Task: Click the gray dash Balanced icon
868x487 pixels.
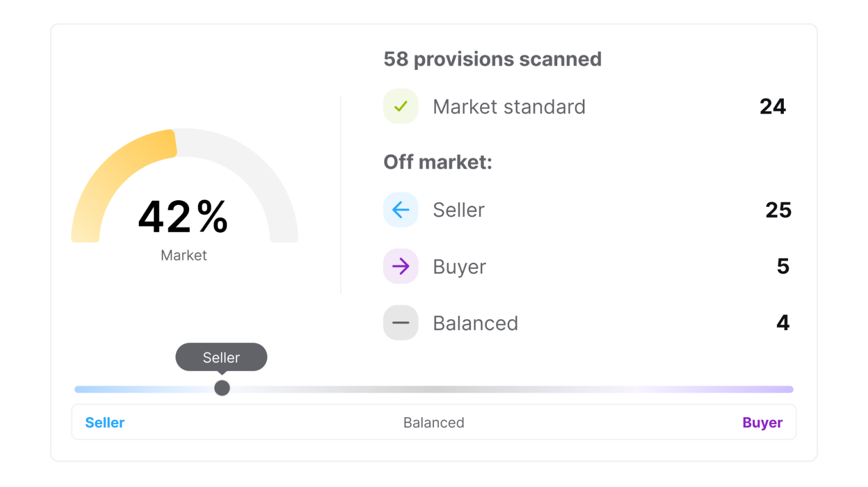Action: point(401,323)
